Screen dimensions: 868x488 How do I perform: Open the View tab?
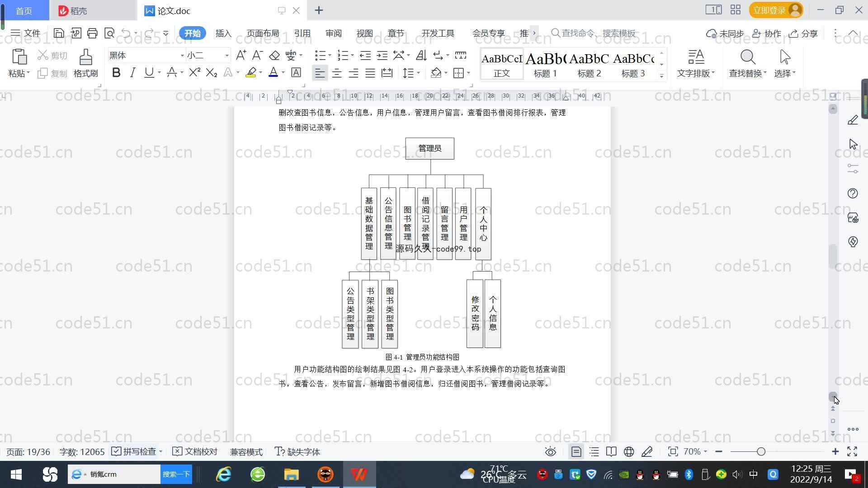pyautogui.click(x=364, y=33)
